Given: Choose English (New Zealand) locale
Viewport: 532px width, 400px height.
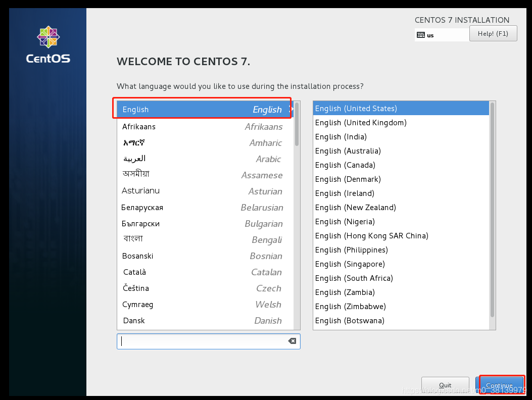Looking at the screenshot, I should [401, 207].
